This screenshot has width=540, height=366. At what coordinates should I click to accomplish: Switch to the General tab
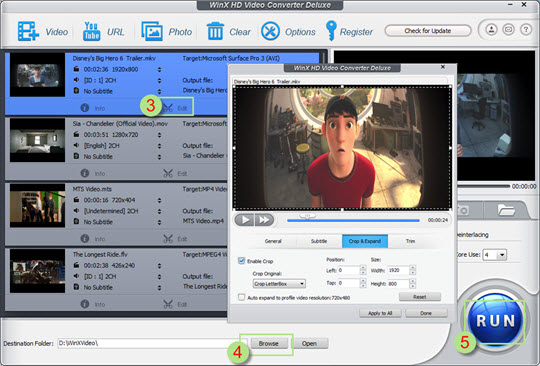pyautogui.click(x=273, y=241)
